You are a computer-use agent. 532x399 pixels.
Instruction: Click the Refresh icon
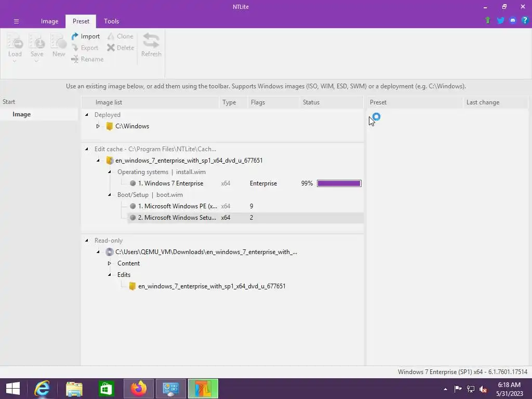(151, 41)
